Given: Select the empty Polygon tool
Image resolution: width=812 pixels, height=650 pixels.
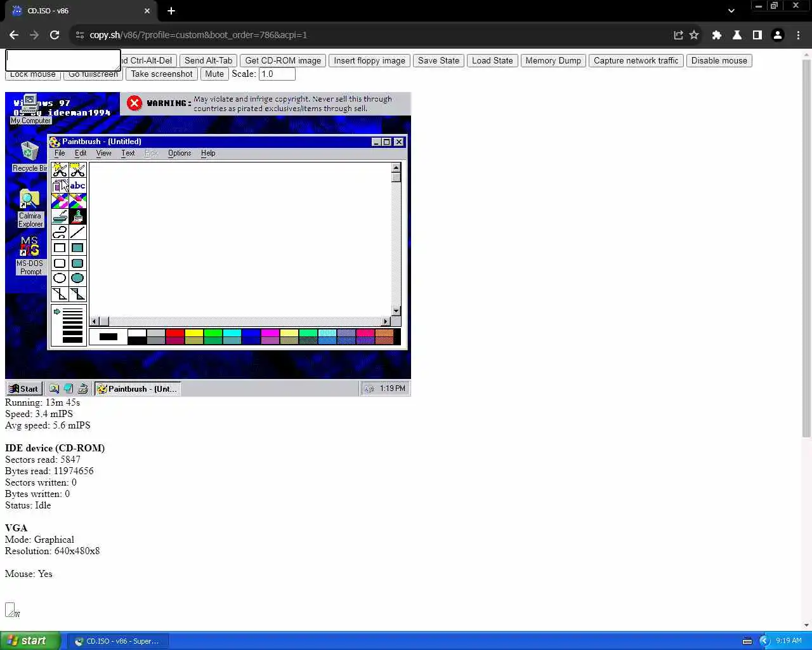Looking at the screenshot, I should pyautogui.click(x=60, y=294).
